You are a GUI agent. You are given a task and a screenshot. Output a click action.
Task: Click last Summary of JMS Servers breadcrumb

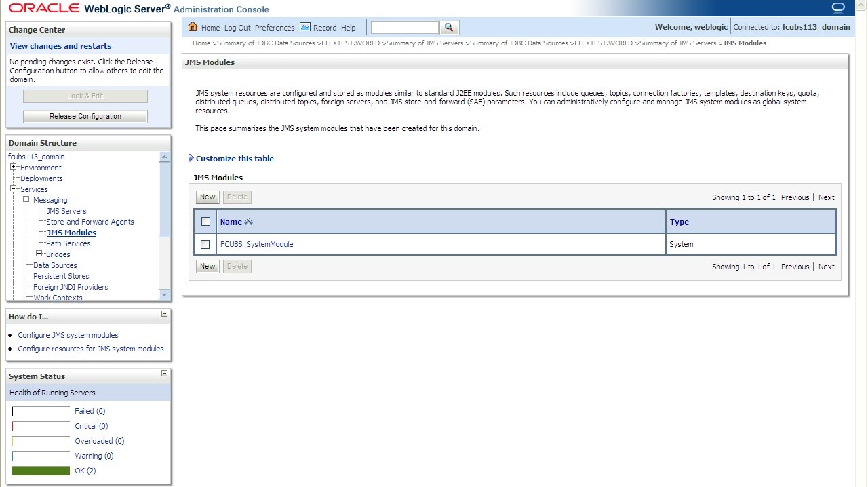(677, 43)
